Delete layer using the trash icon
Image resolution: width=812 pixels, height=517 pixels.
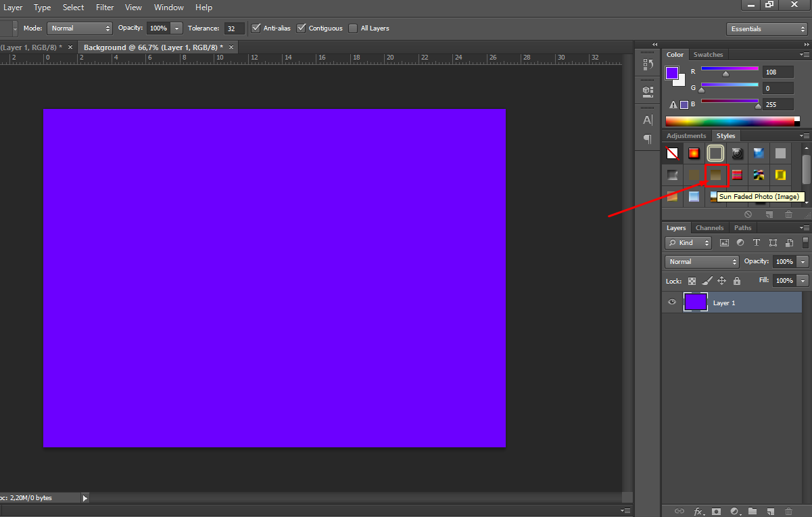tap(788, 512)
